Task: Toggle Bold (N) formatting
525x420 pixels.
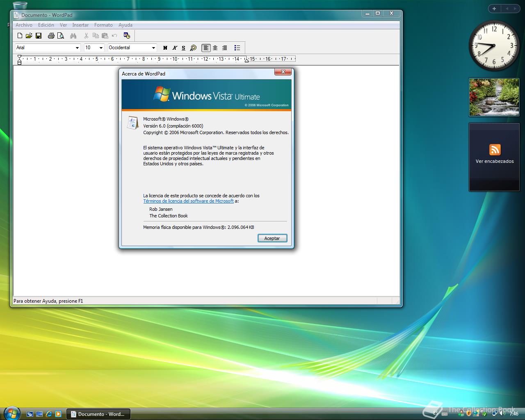Action: pyautogui.click(x=165, y=48)
